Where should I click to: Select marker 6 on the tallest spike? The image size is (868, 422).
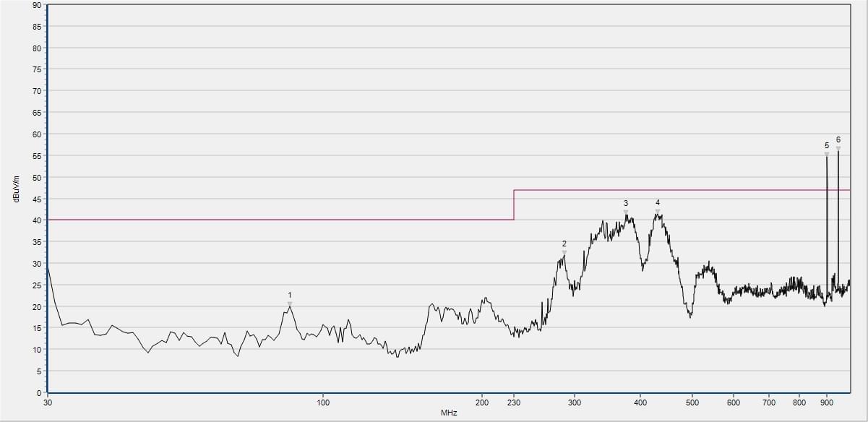coord(838,147)
